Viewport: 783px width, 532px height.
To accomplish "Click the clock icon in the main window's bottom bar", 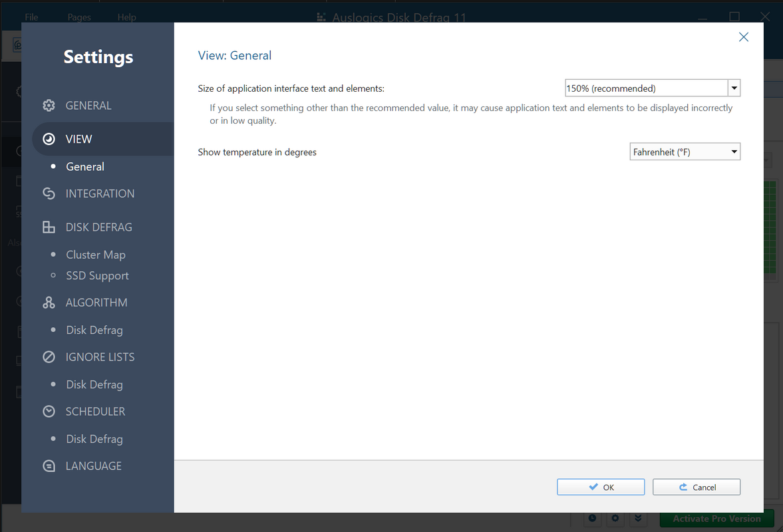I will pyautogui.click(x=592, y=519).
